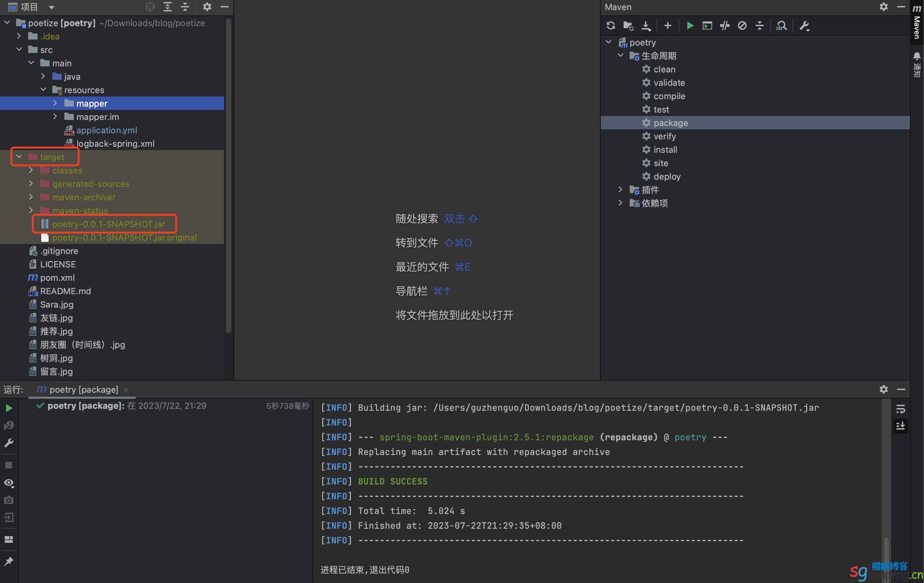
Task: Click the wrench icon in run toolbar
Action: [x=9, y=443]
